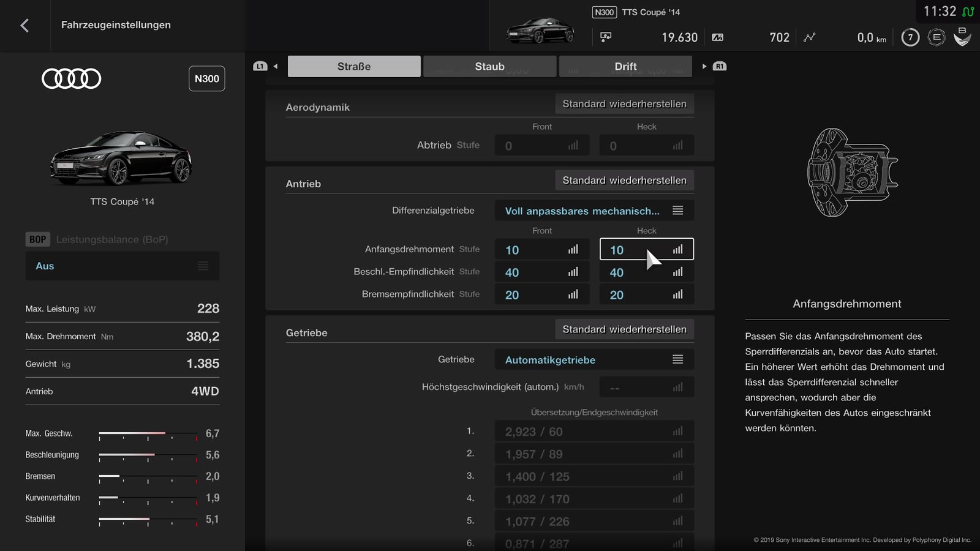Switch to the Straße tab
The height and width of the screenshot is (551, 980).
click(x=354, y=66)
